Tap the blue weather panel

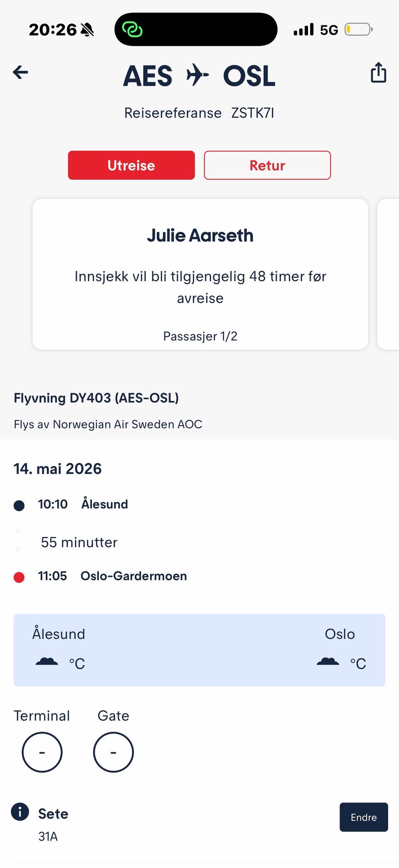point(199,650)
